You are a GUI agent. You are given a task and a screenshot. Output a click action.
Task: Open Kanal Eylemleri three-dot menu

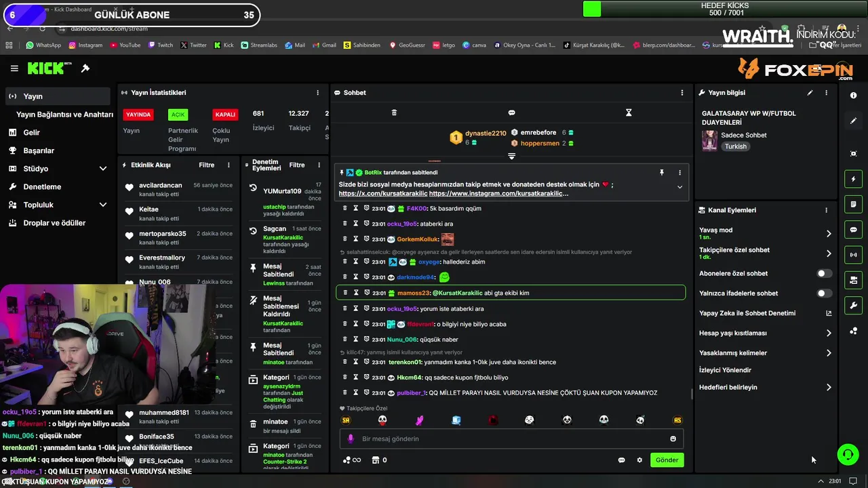(826, 210)
